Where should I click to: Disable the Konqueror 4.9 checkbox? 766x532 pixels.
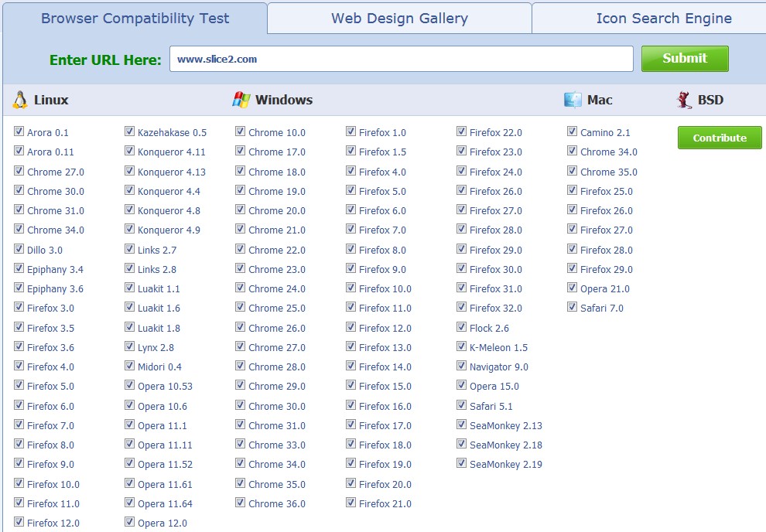pyautogui.click(x=129, y=229)
